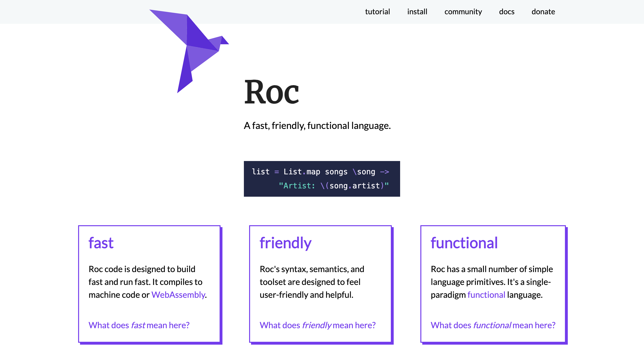
Task: Click the 'Roc code is designed' paragraph
Action: [147, 282]
